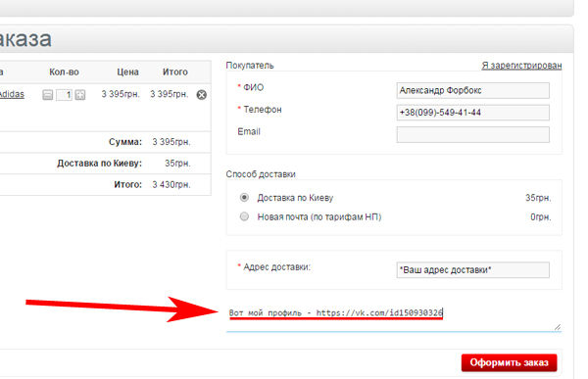
Task: Click the 'Адрес доставки' input field
Action: [473, 270]
